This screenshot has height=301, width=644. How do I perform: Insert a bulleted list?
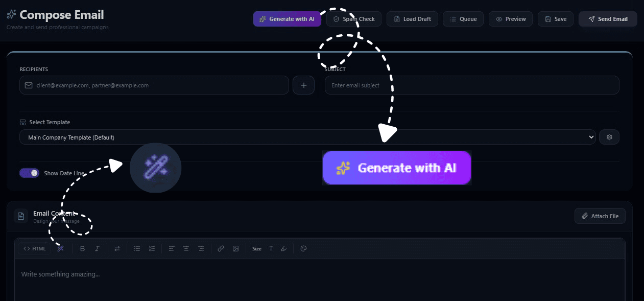click(137, 249)
